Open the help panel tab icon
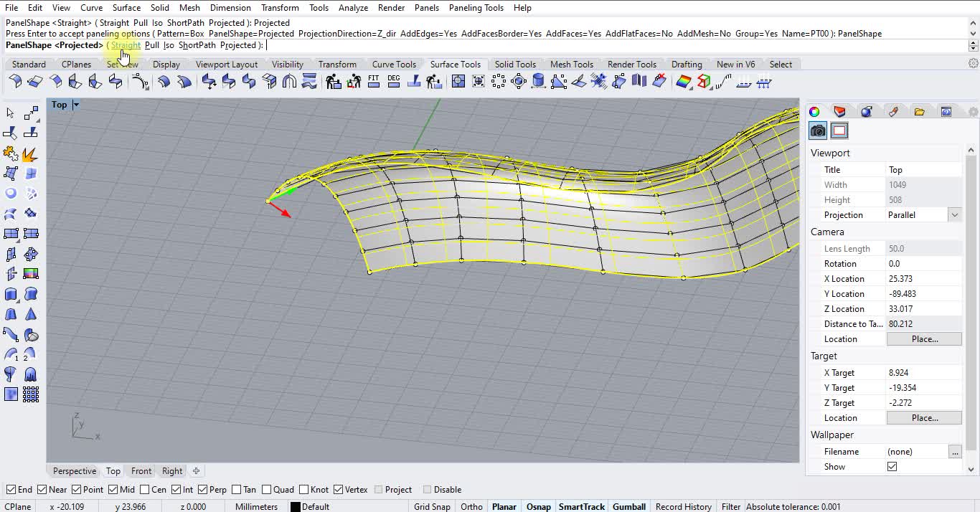Image resolution: width=980 pixels, height=512 pixels. [946, 112]
